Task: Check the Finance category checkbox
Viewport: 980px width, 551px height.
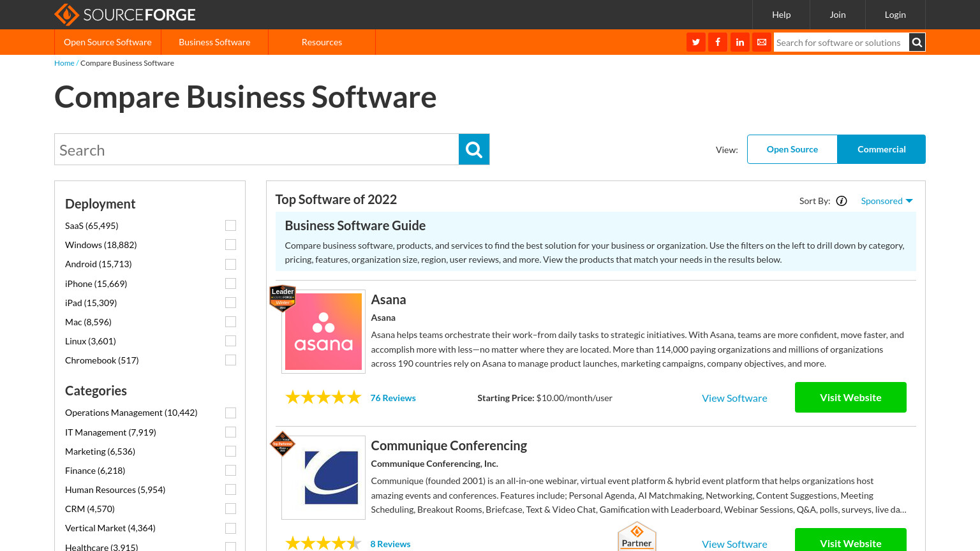Action: [230, 470]
